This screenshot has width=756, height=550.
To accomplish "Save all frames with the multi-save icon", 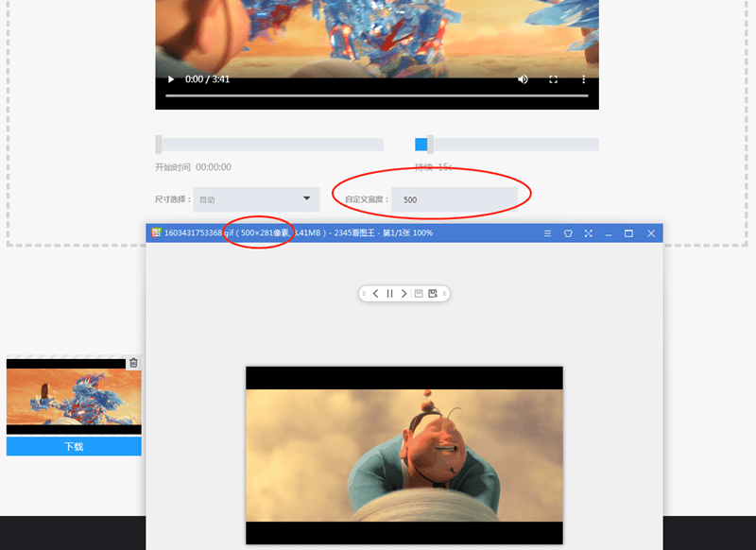I will 433,294.
